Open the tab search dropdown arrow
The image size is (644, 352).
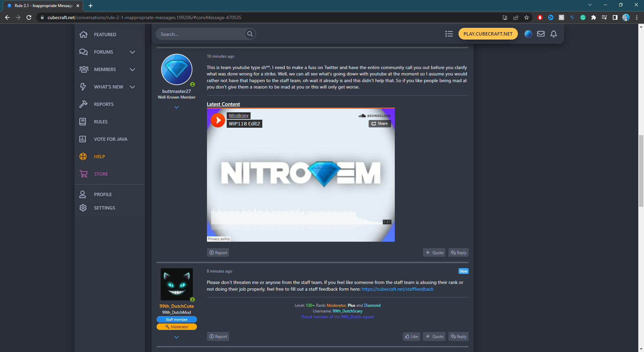point(590,5)
